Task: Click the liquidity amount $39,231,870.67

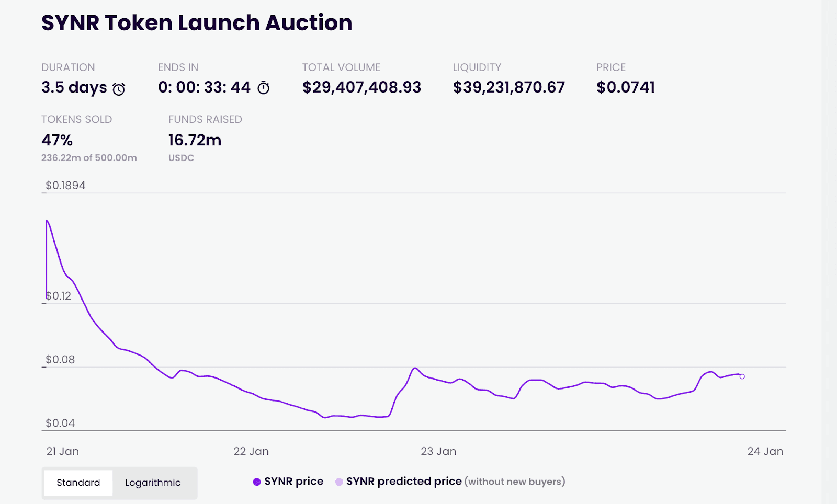Action: pos(508,87)
